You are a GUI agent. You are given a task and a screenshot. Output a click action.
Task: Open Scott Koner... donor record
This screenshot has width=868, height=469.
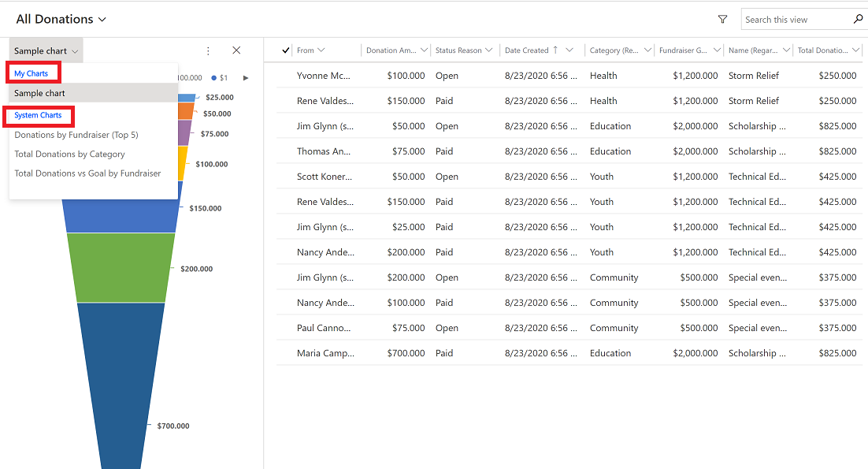tap(325, 177)
